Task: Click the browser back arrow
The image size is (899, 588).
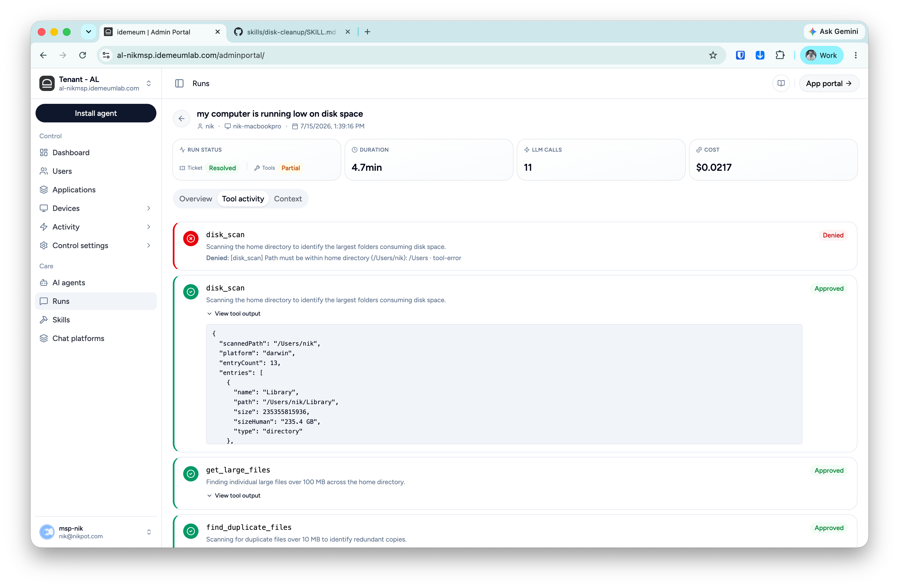Action: coord(43,55)
